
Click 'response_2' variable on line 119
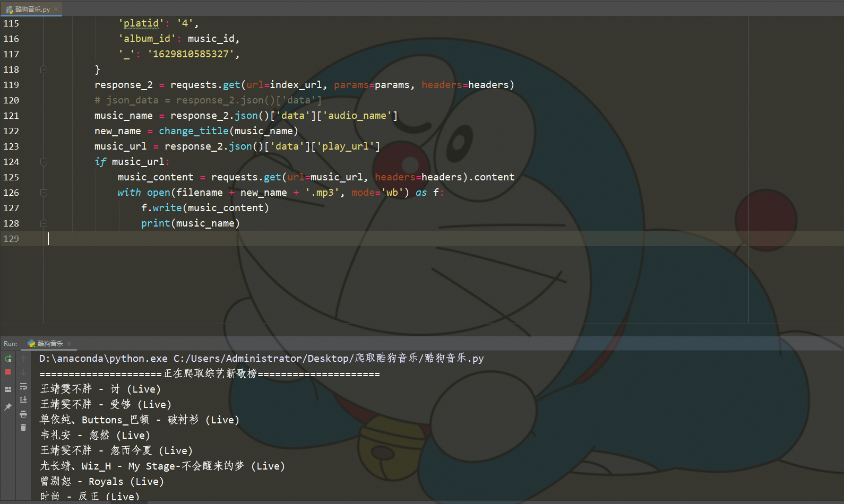(x=124, y=85)
